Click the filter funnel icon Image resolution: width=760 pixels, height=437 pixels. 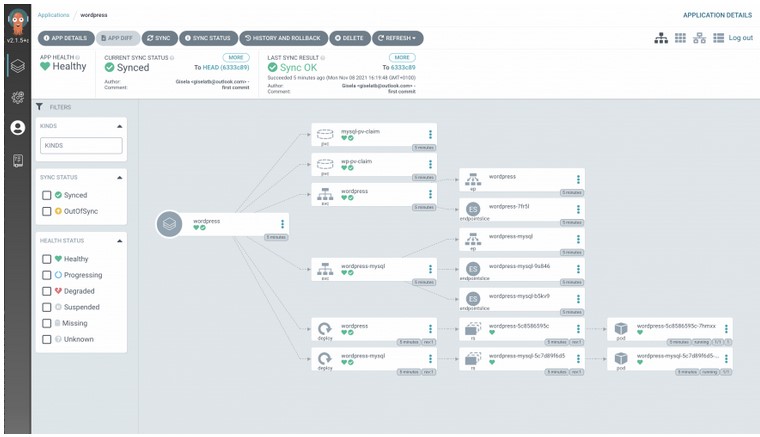click(x=39, y=107)
